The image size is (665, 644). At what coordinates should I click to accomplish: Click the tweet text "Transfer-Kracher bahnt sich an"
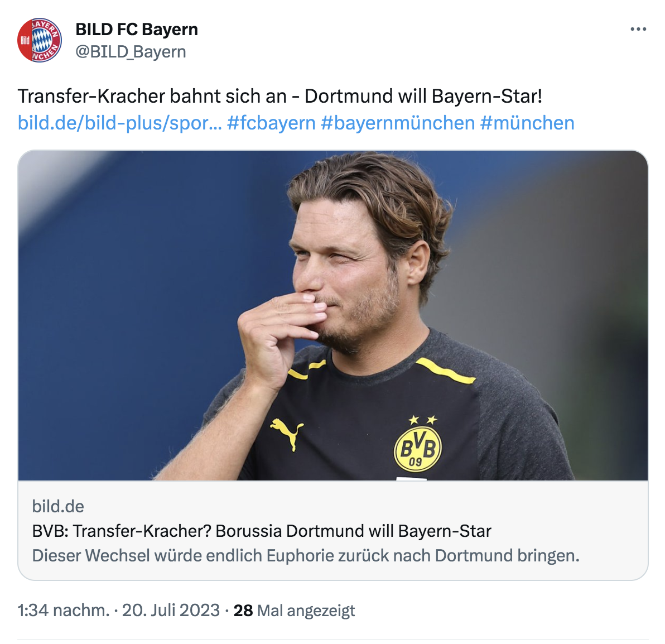(x=152, y=96)
